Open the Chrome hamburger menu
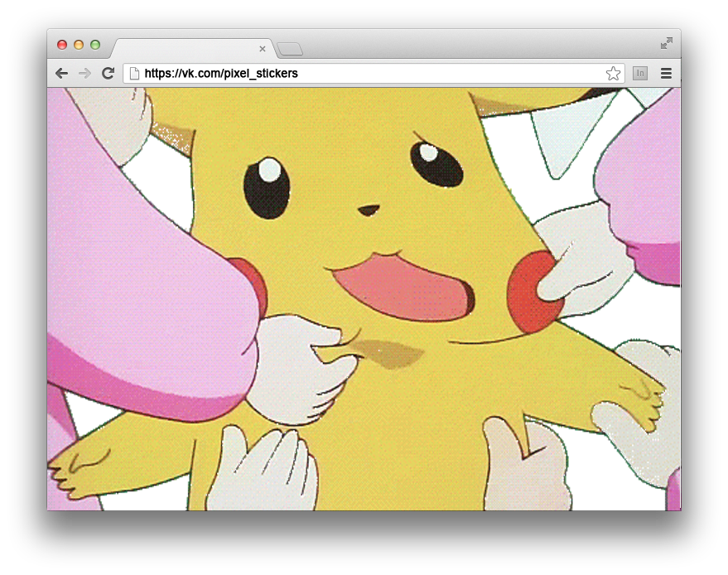728x575 pixels. point(666,74)
